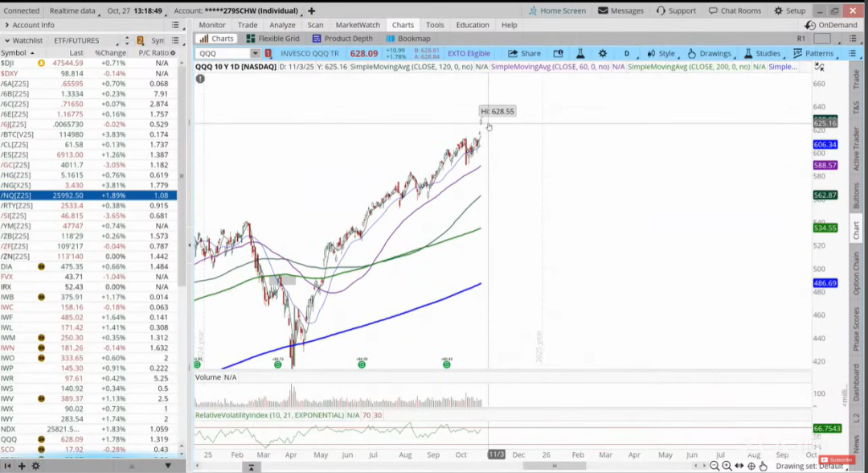Open the Help tab

click(x=510, y=25)
